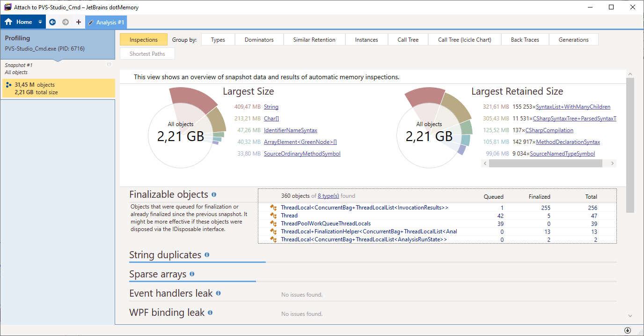Click icon beside the Thread row
The width and height of the screenshot is (644, 336).
tap(273, 216)
